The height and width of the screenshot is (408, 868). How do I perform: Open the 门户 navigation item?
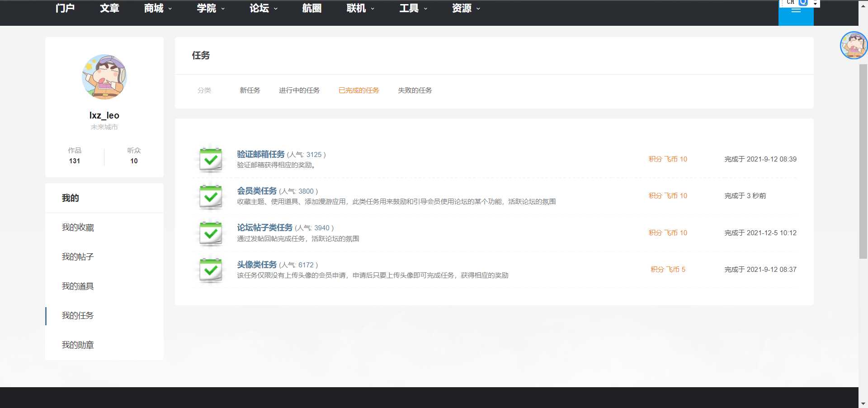[x=65, y=8]
